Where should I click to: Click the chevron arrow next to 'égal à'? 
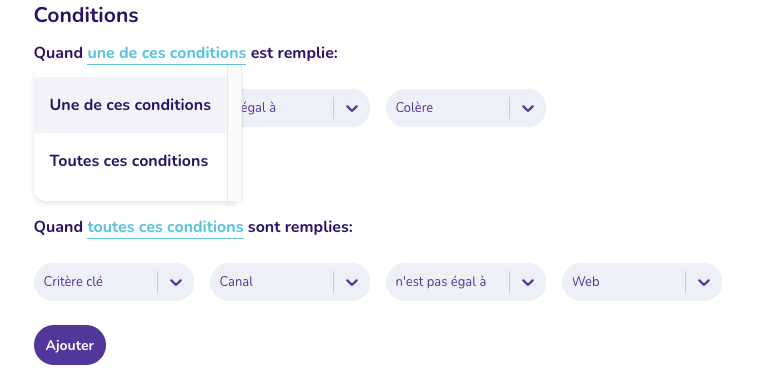click(352, 108)
